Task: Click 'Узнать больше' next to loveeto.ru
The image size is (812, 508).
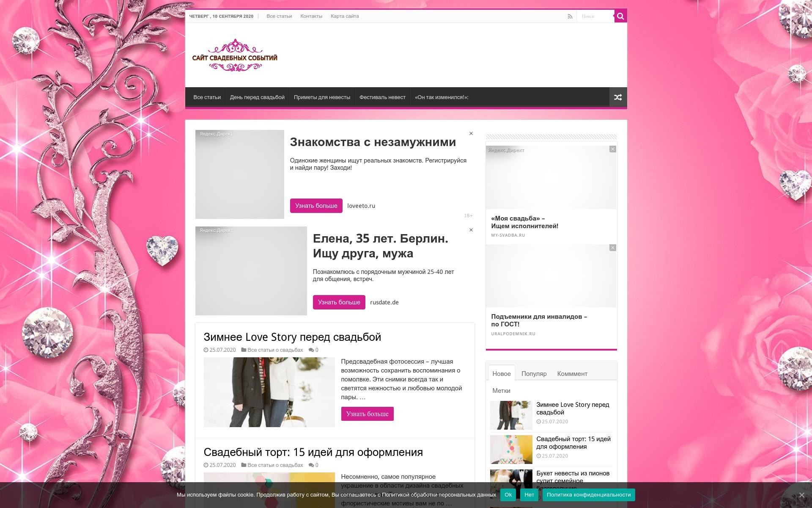Action: click(316, 206)
